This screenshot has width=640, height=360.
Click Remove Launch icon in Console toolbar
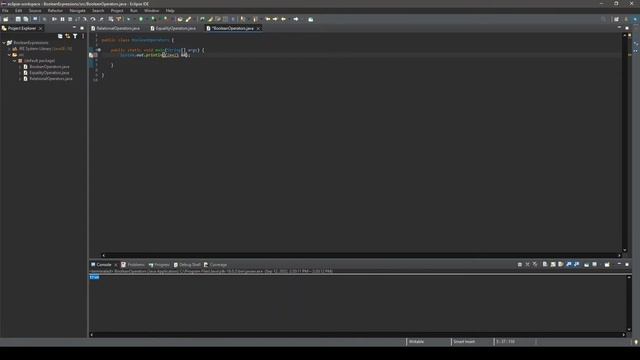click(527, 264)
